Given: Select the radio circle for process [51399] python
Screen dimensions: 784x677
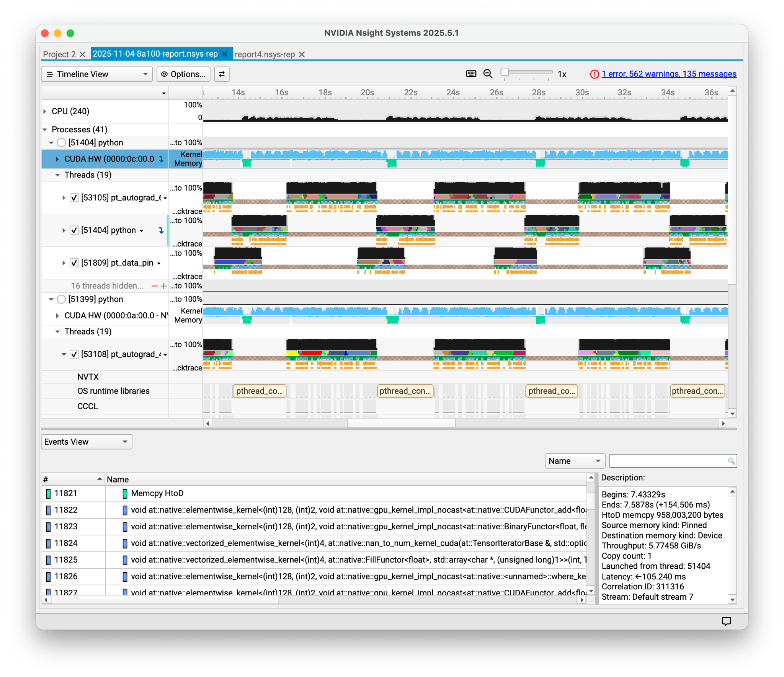Looking at the screenshot, I should (x=61, y=299).
